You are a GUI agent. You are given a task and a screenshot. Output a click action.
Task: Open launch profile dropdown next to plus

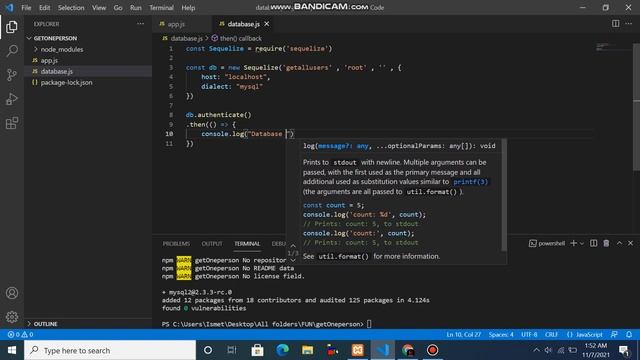pos(582,243)
